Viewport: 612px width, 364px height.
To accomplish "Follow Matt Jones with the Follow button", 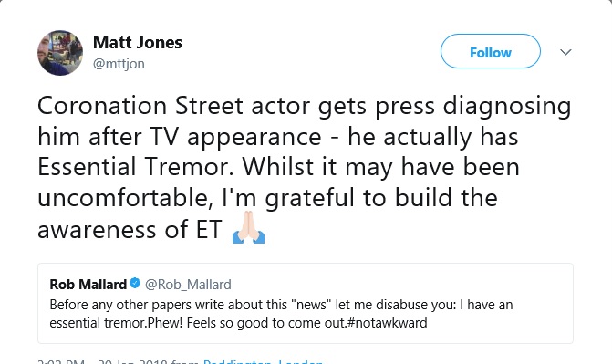I will [491, 51].
